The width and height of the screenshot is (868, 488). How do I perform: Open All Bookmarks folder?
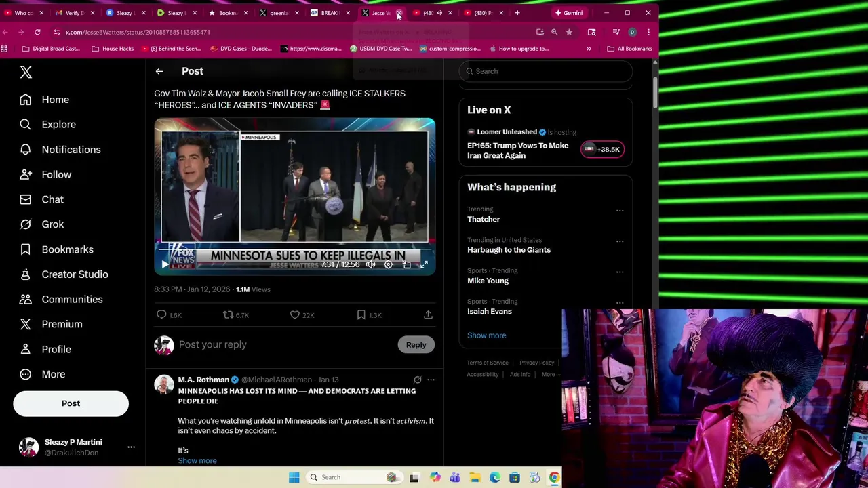coord(629,49)
